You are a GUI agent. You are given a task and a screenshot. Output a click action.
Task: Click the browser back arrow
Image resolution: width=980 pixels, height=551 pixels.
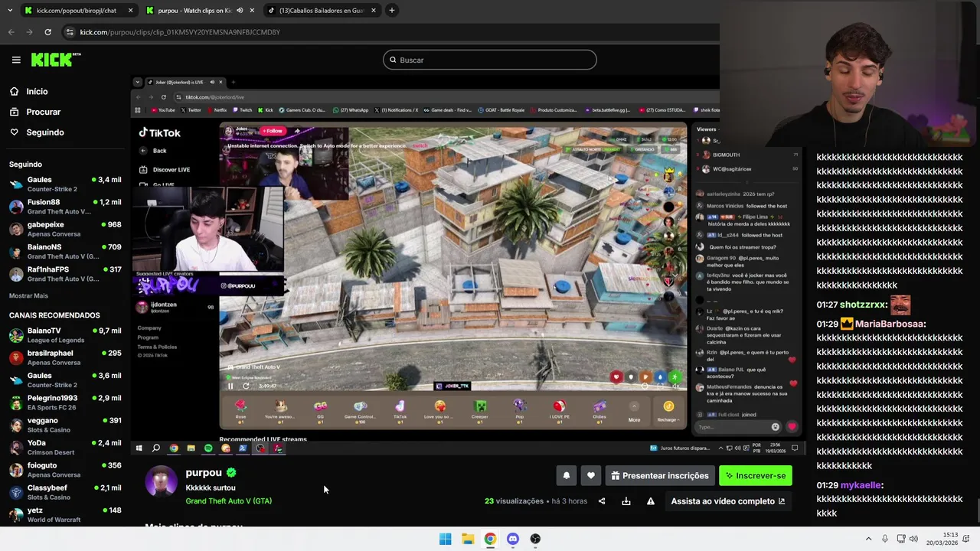[11, 32]
